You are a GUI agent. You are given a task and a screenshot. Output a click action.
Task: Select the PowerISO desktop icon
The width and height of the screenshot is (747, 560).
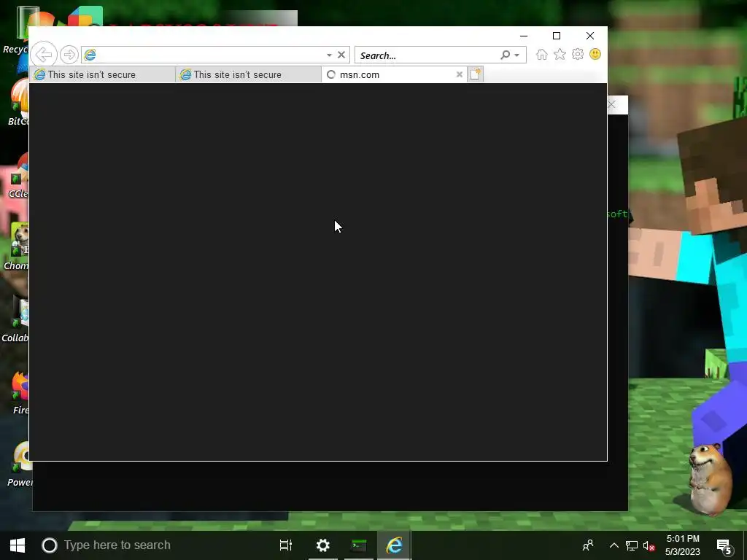coord(19,464)
